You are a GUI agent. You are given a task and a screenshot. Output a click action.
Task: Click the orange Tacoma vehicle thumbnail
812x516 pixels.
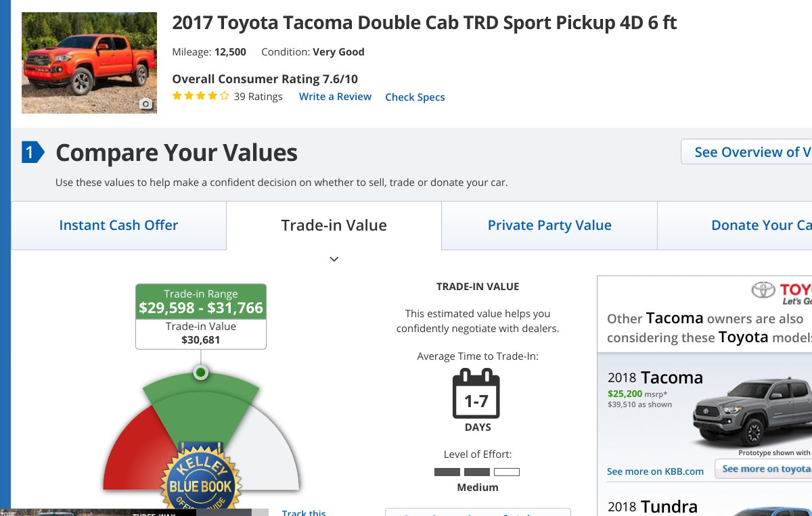(x=89, y=63)
